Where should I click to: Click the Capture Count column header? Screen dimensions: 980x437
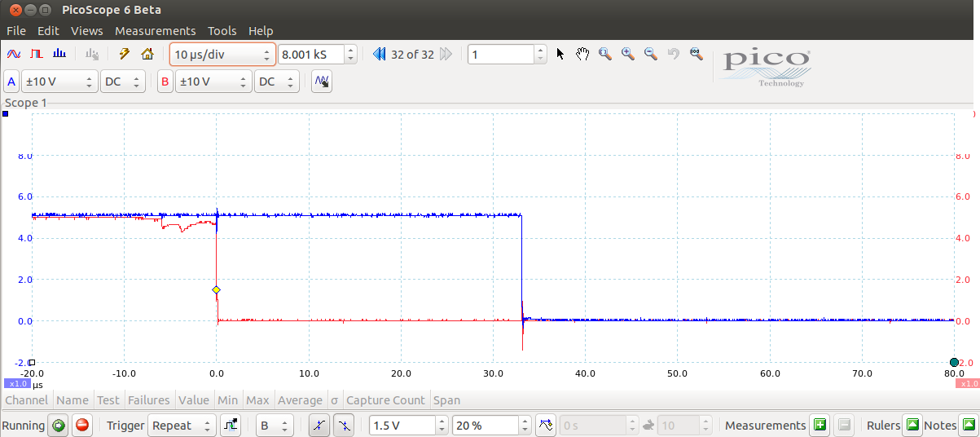[x=385, y=400]
